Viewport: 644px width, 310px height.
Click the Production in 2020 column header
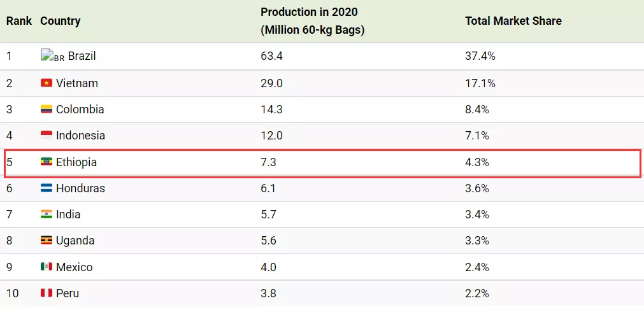pos(313,21)
